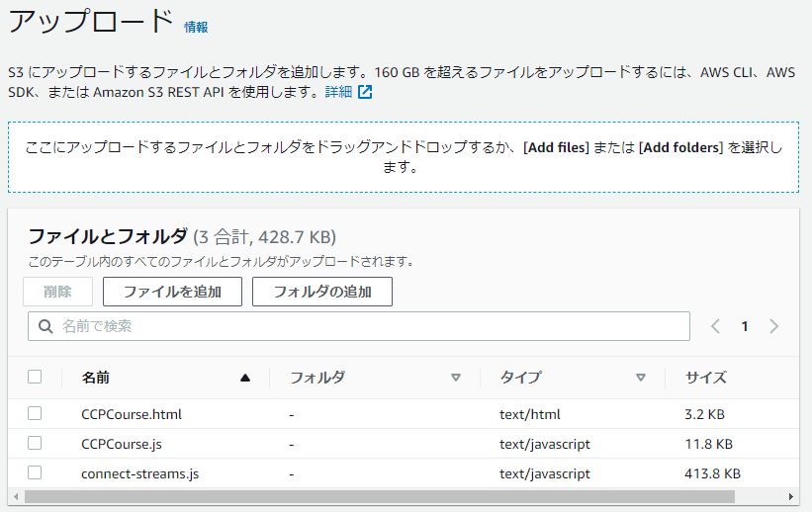Click the text/javascript cell for connect-streams.js
The height and width of the screenshot is (512, 812).
click(x=545, y=473)
